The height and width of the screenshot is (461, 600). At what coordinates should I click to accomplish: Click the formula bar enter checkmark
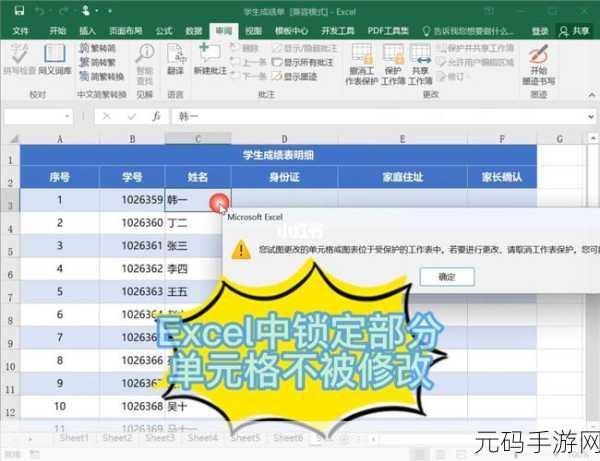132,116
